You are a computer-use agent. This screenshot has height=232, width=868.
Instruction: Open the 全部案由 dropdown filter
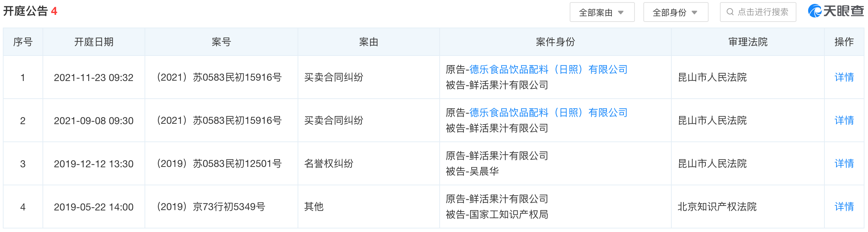[x=602, y=12]
